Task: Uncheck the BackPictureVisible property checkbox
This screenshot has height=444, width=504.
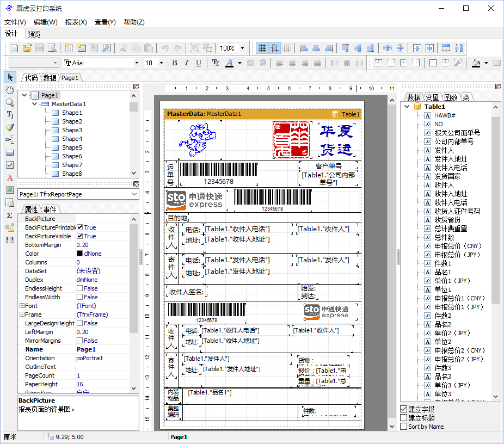Action: coord(79,236)
